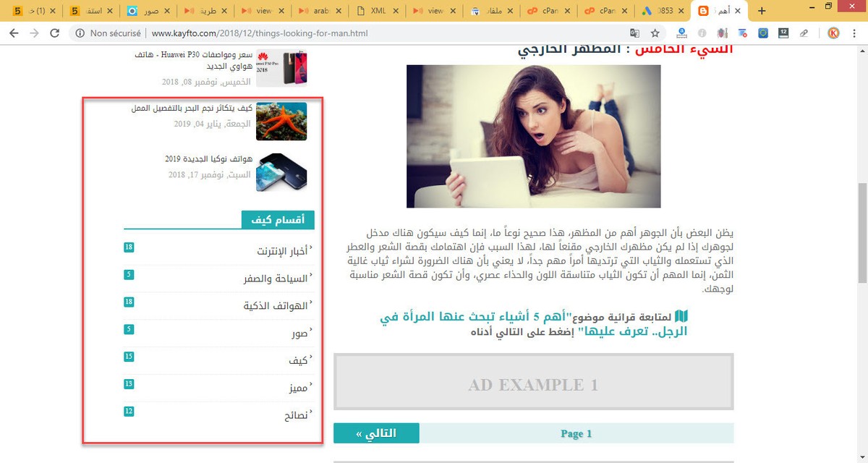Click the map icon beside لمتابعة قراءة
The image size is (868, 463).
tap(681, 316)
